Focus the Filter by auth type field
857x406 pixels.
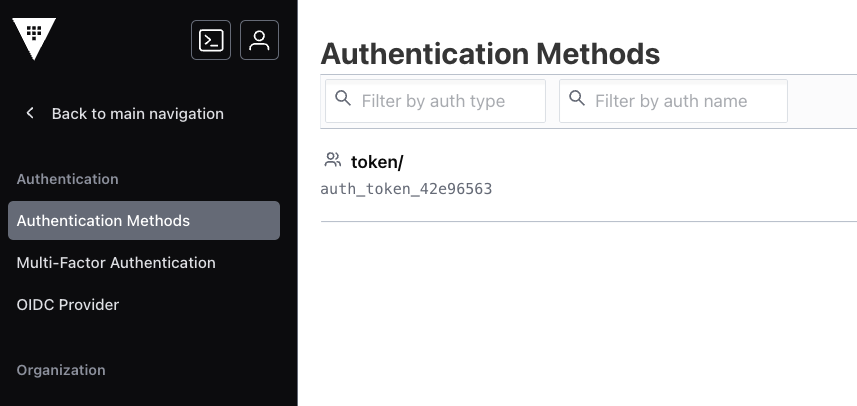(445, 101)
